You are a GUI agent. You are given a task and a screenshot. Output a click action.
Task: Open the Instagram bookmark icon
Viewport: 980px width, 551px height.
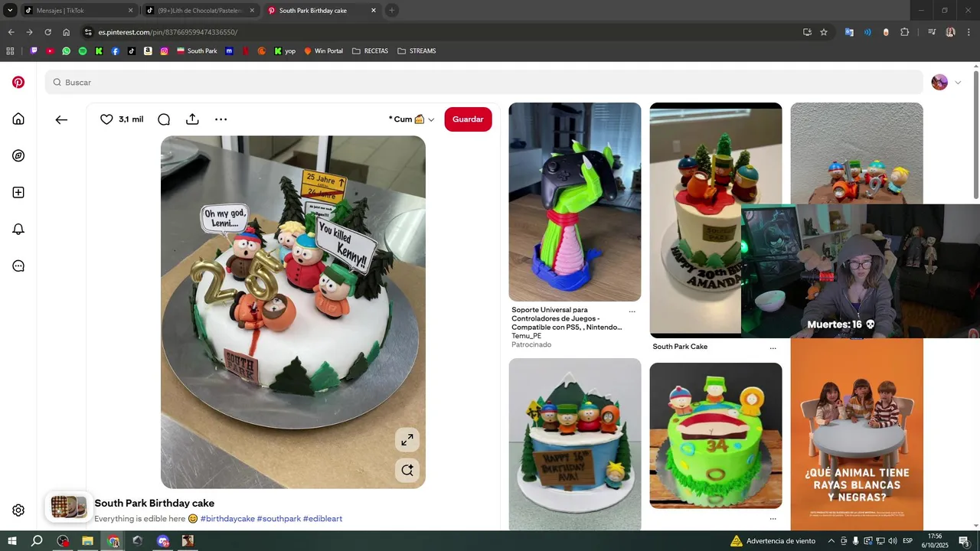[164, 51]
